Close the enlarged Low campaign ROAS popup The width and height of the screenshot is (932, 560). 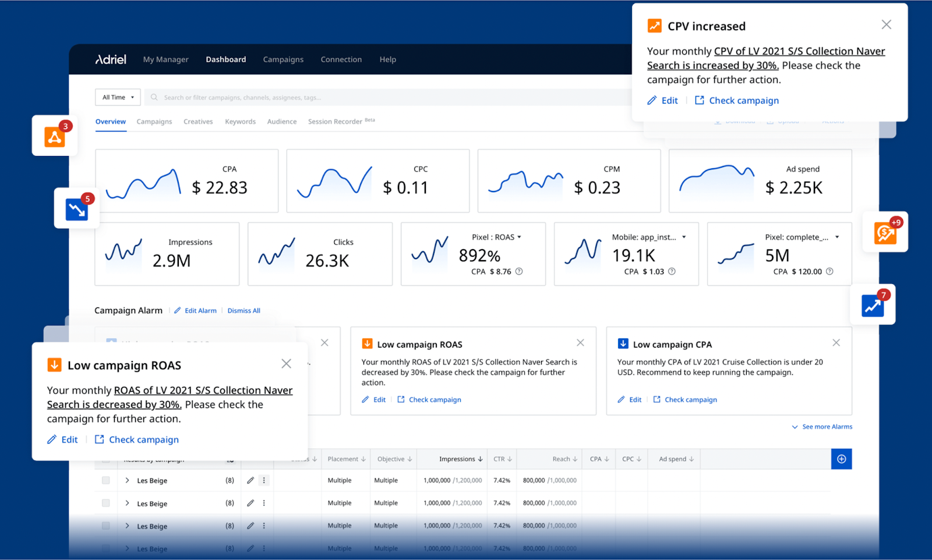tap(286, 364)
